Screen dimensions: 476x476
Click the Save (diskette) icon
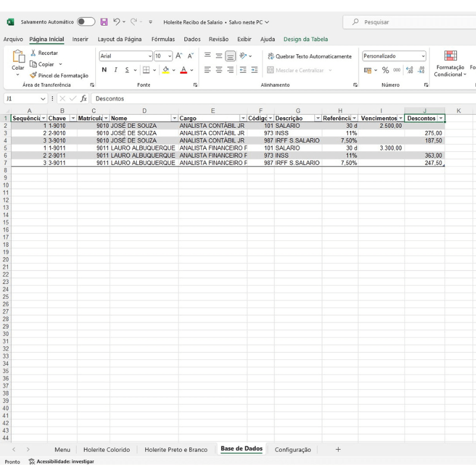[x=104, y=22]
